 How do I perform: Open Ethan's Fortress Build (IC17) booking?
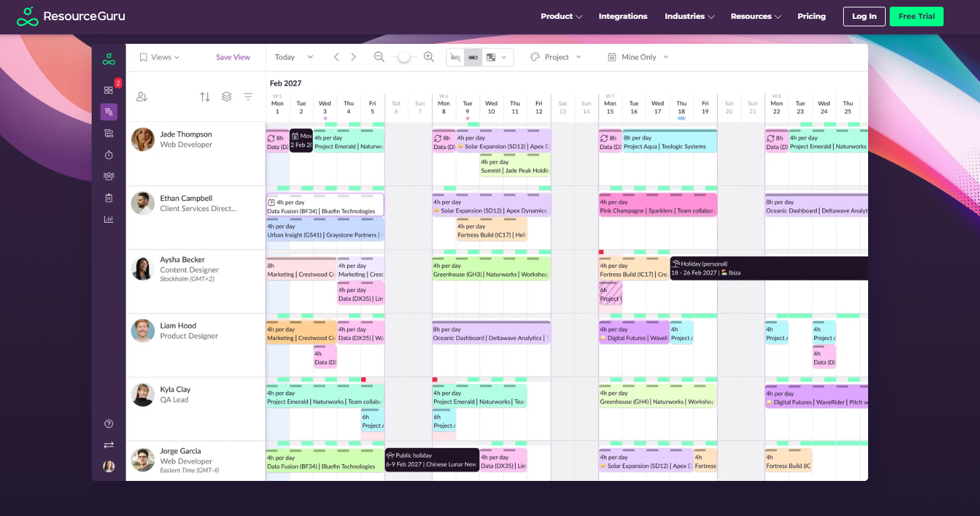tap(491, 229)
